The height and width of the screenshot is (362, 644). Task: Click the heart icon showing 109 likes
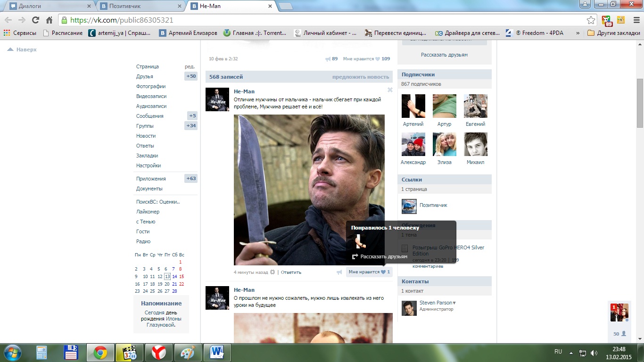click(x=378, y=59)
